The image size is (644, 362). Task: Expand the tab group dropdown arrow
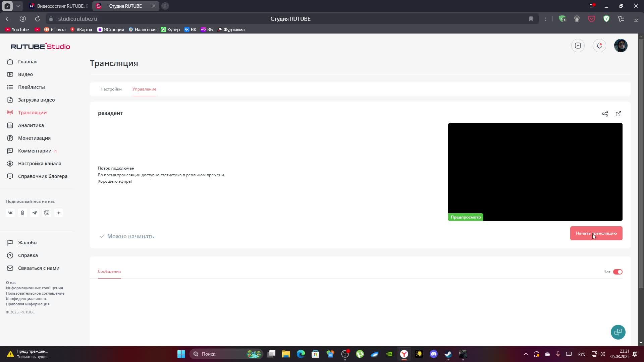[x=18, y=6]
